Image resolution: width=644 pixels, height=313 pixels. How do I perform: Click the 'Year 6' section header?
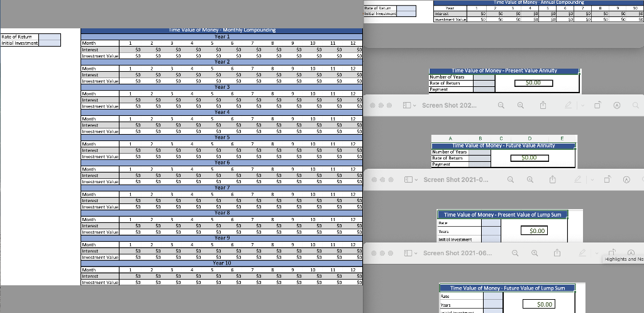(x=222, y=162)
